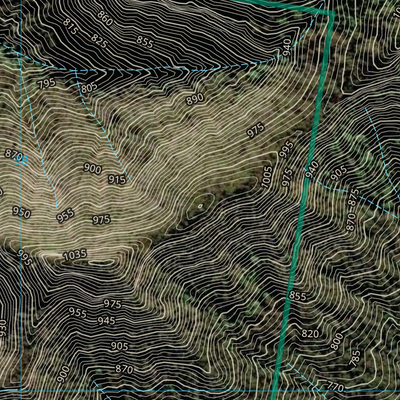The width and height of the screenshot is (400, 400).
Task: Click the 825 contour label
Action: coord(99,41)
